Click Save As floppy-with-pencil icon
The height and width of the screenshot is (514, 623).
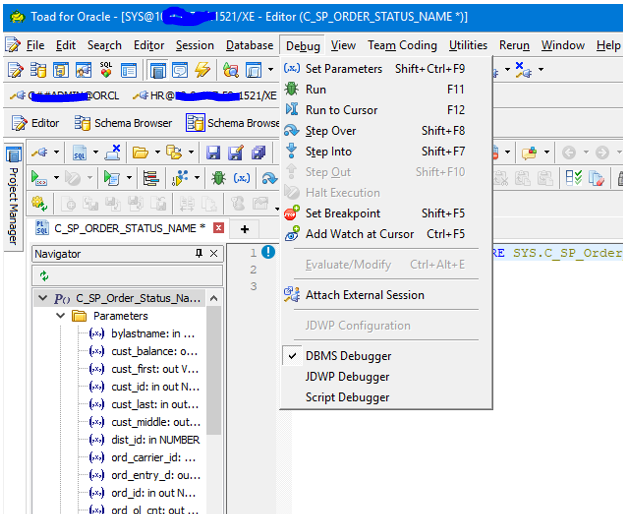coord(236,153)
